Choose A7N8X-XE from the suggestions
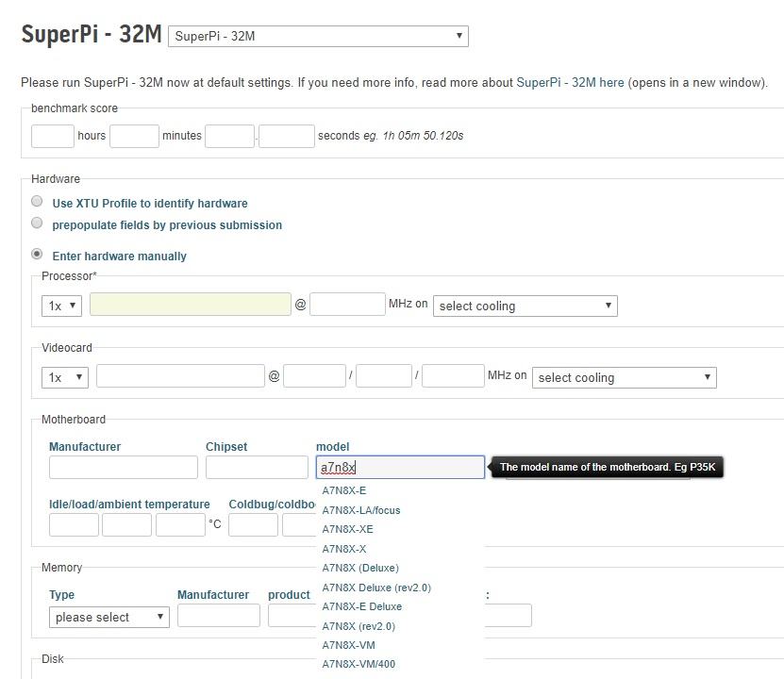The width and height of the screenshot is (784, 679). [347, 529]
